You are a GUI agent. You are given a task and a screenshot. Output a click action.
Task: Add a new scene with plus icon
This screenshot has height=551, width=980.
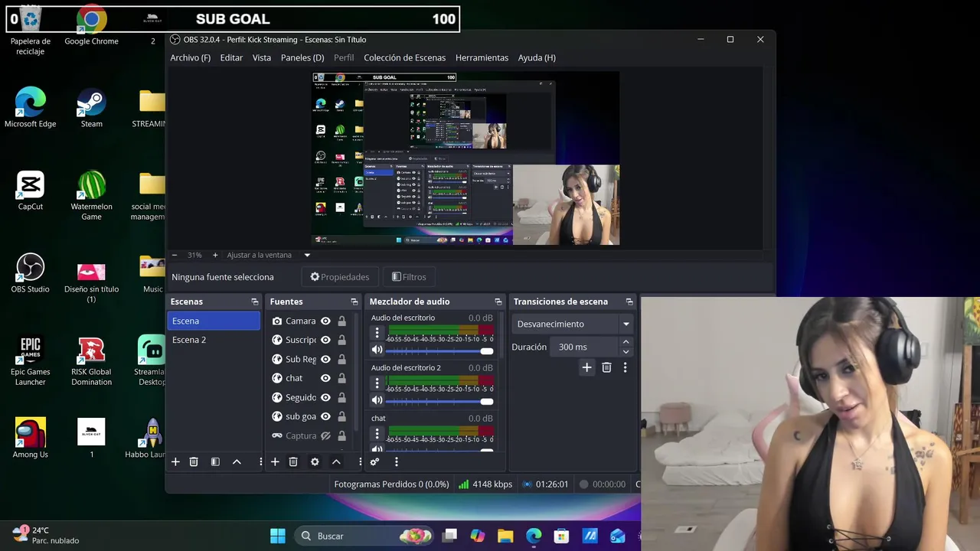pos(175,461)
